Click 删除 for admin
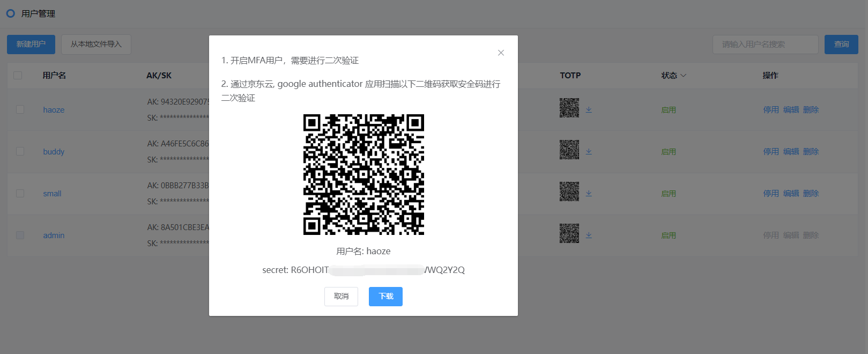 (811, 235)
